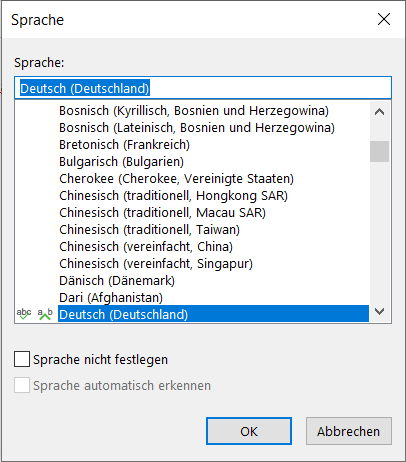Click the scroll down arrow of language list
Image resolution: width=406 pixels, height=462 pixels.
pos(379,311)
